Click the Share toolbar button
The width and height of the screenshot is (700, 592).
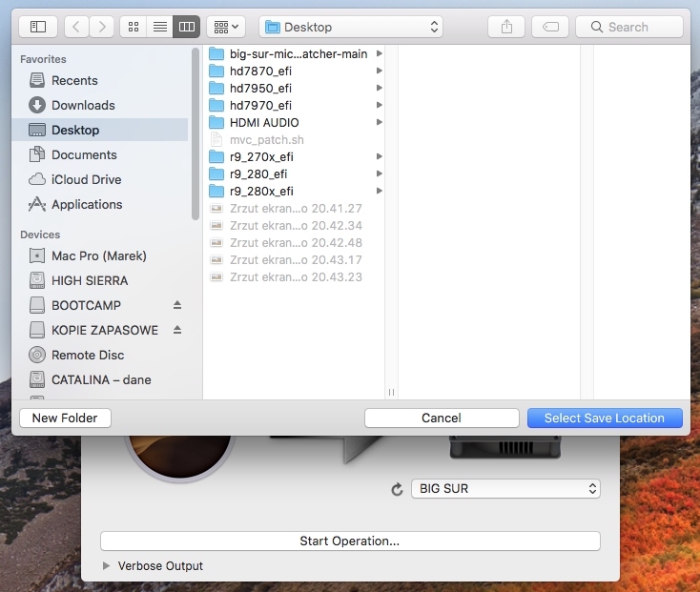(x=506, y=27)
